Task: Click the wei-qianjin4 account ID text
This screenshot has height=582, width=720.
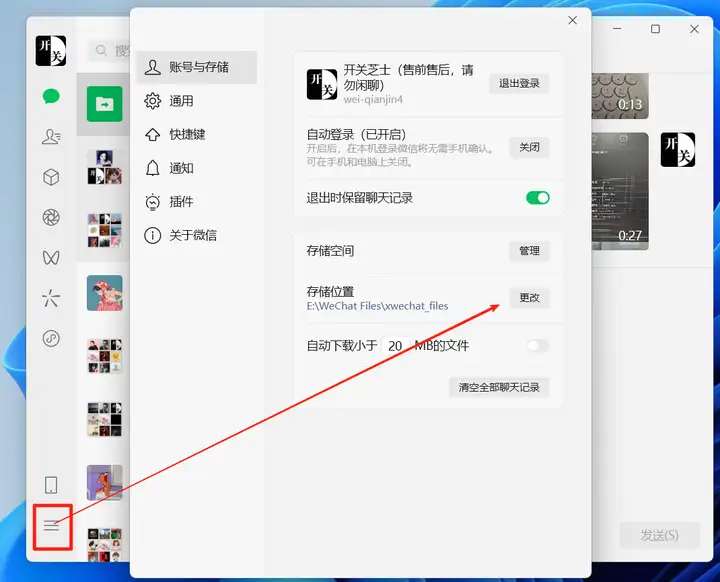Action: (373, 99)
